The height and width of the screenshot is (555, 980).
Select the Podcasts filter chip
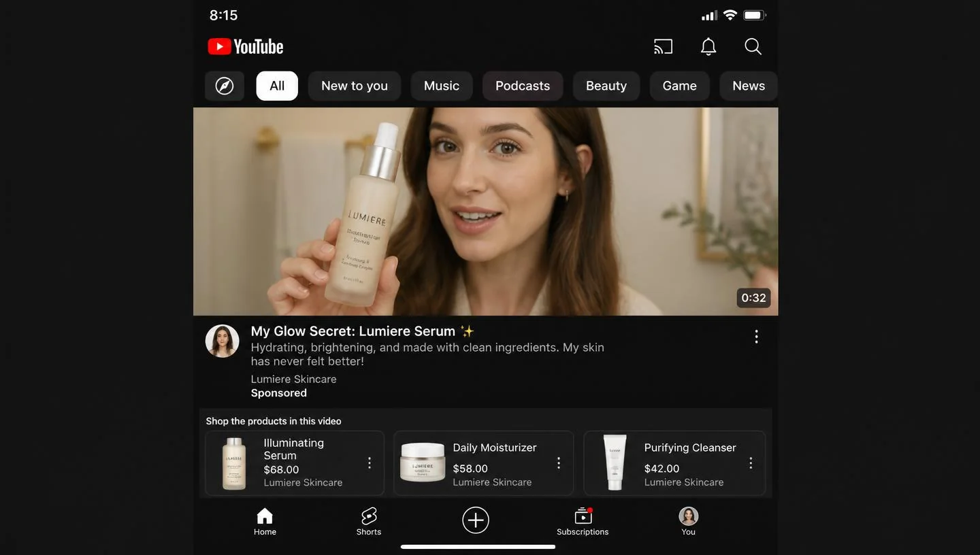(523, 86)
